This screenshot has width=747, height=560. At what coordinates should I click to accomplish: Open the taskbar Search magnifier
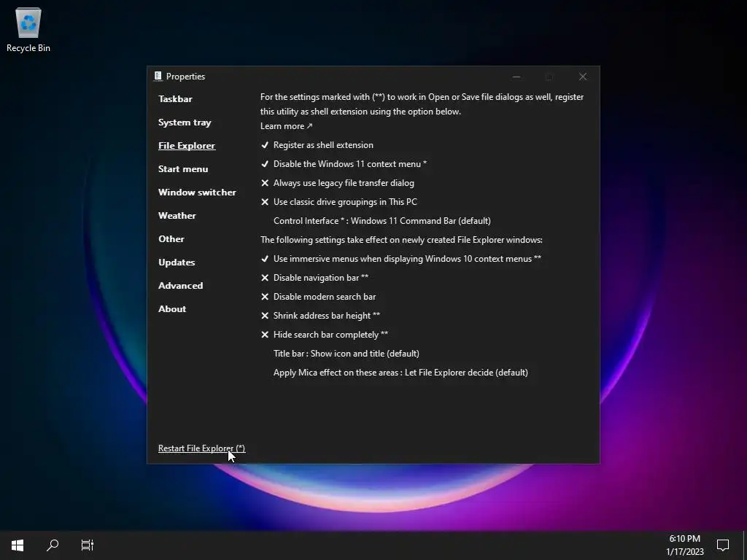click(53, 545)
